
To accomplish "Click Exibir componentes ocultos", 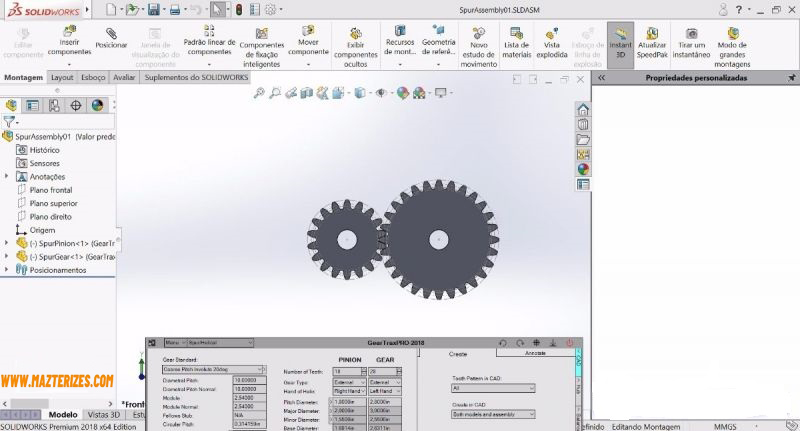I will pos(356,47).
